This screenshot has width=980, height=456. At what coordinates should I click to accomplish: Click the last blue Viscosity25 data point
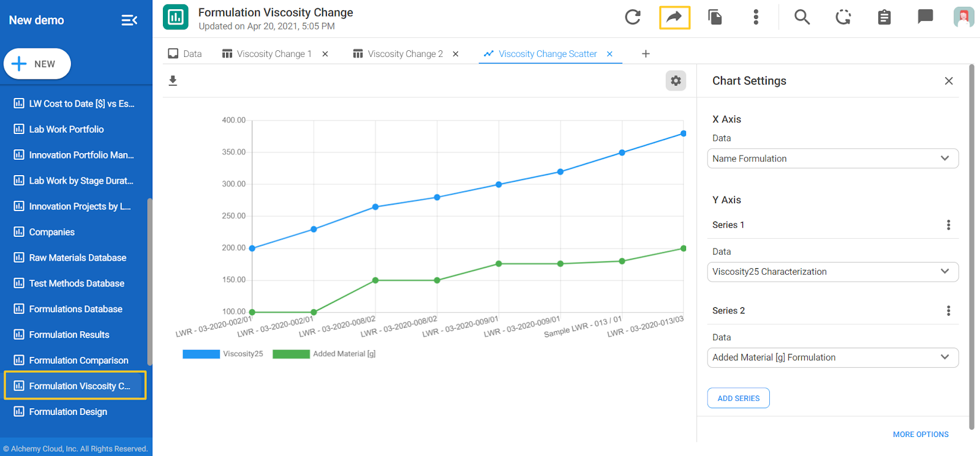(684, 133)
